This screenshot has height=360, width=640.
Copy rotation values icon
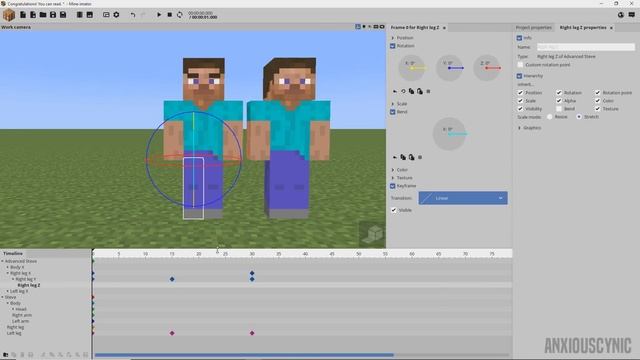tap(411, 91)
